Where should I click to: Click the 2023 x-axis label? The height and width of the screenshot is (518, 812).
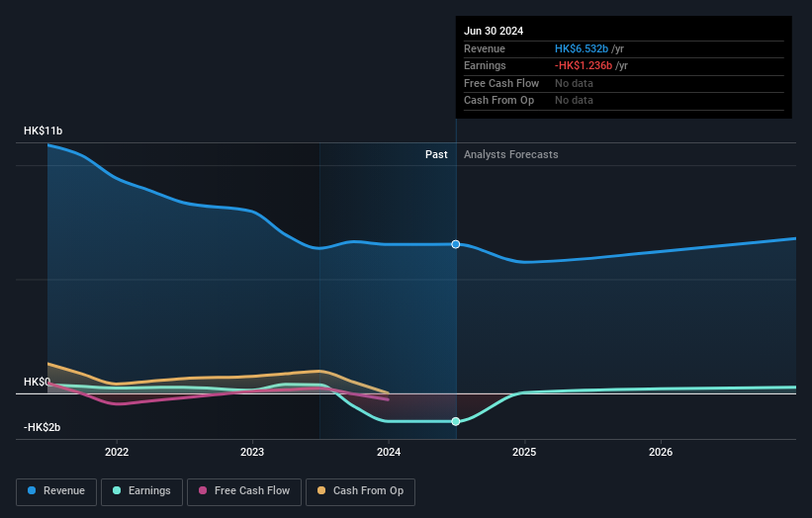point(252,453)
